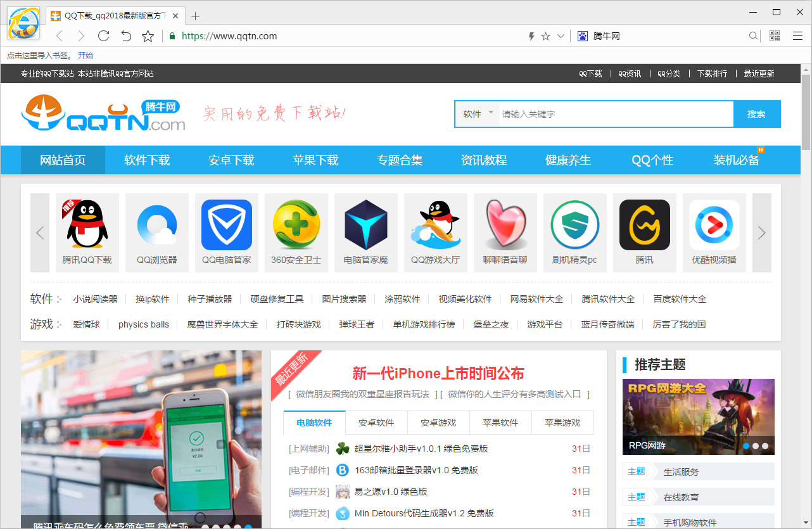Open the 新一代iPhone上市时间公布 headline link
Image resolution: width=812 pixels, height=529 pixels.
(x=438, y=373)
